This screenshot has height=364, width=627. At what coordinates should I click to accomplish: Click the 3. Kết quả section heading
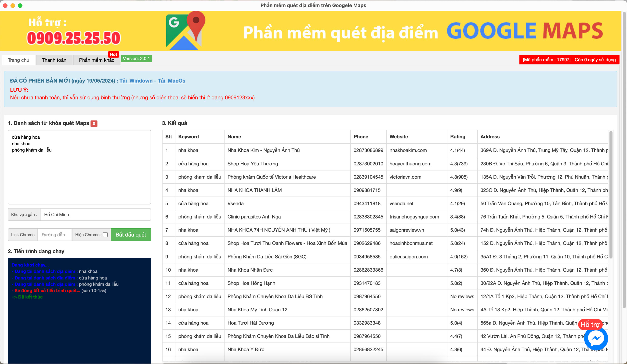tap(174, 123)
